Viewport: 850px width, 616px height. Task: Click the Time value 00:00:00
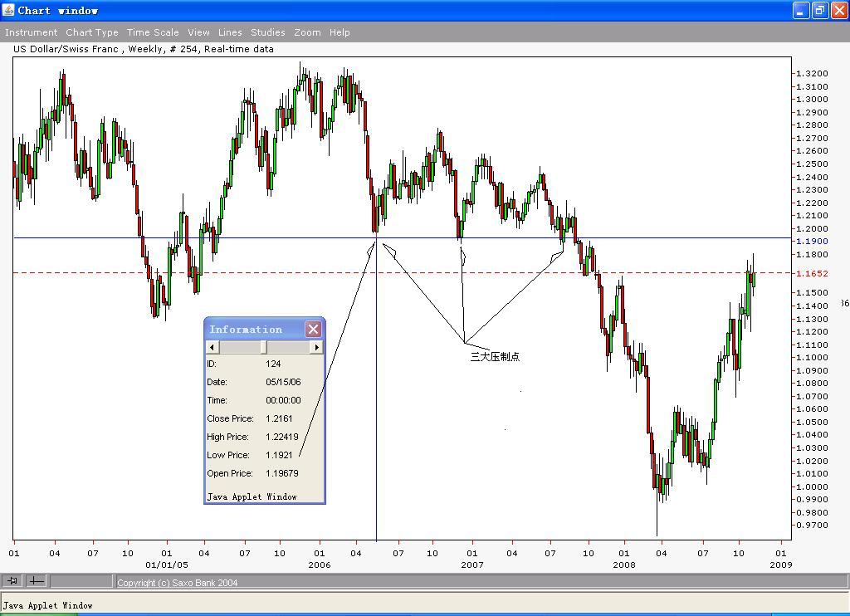point(283,401)
